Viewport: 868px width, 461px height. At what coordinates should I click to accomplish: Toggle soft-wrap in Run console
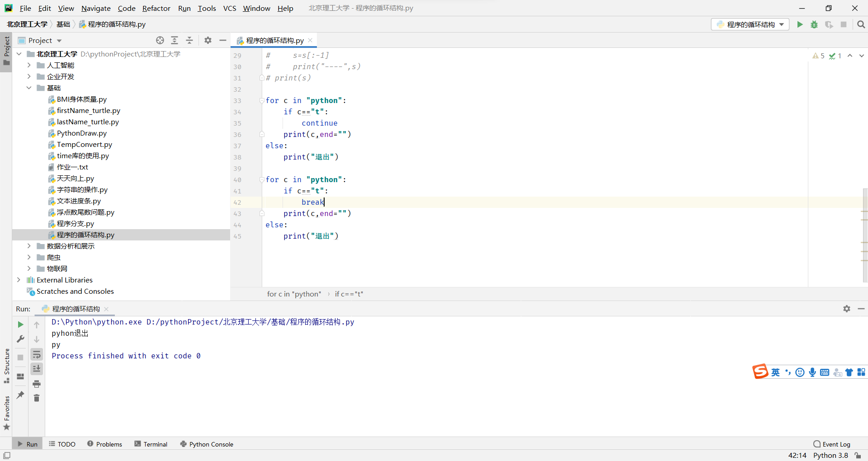click(37, 354)
